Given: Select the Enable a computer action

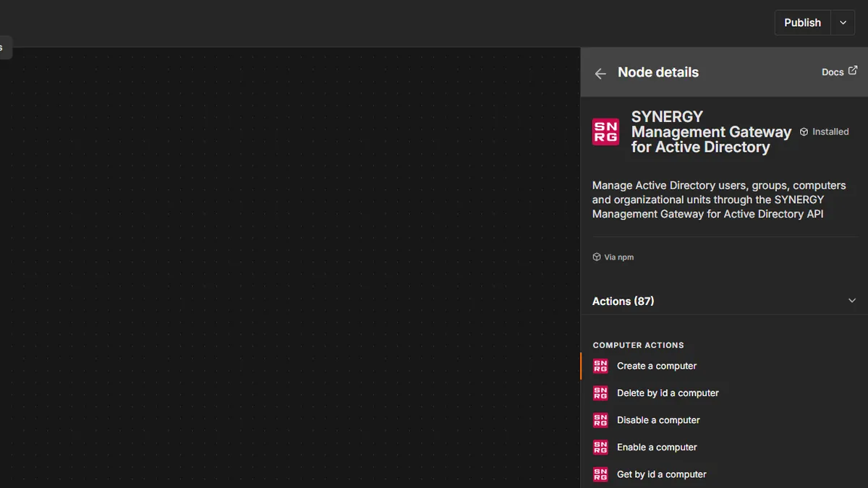Looking at the screenshot, I should (x=724, y=448).
